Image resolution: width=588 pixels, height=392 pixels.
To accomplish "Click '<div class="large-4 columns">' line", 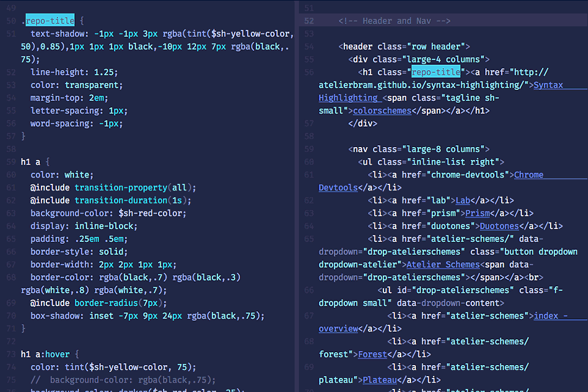I will point(419,59).
